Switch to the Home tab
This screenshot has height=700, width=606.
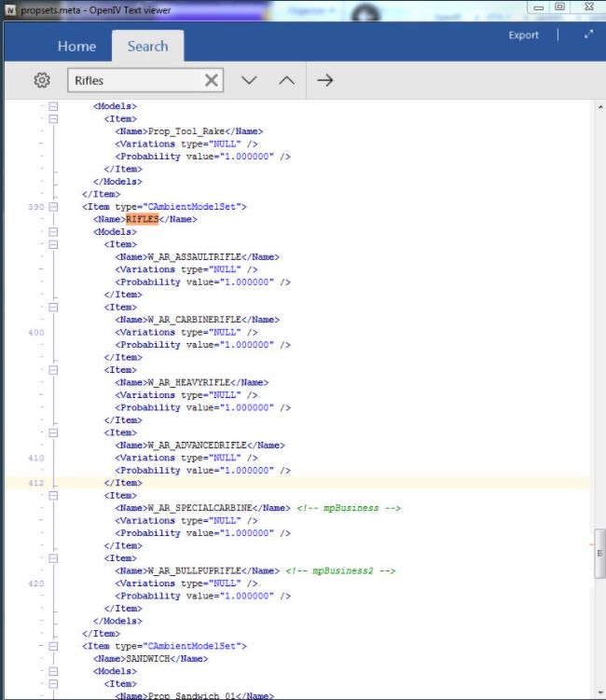(76, 47)
